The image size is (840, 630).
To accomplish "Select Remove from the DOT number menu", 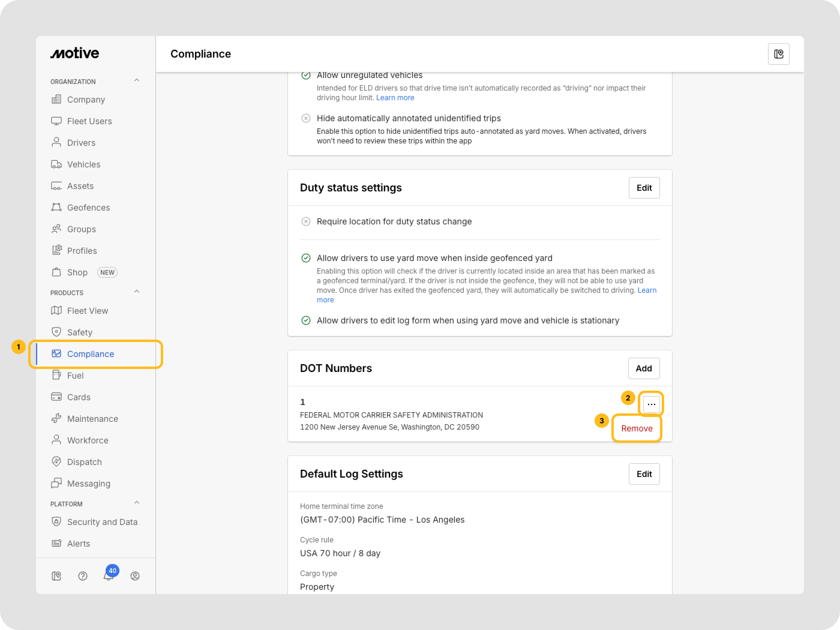I will coord(637,428).
